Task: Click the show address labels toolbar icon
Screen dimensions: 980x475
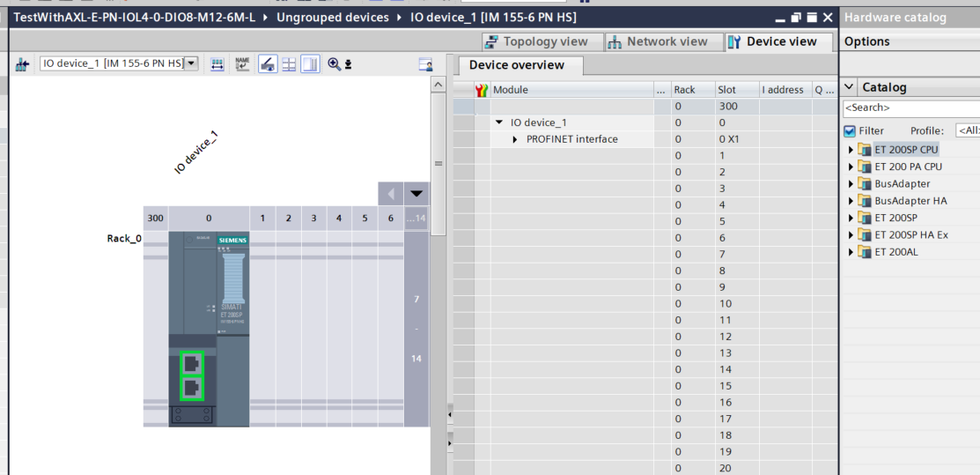Action: coord(218,64)
